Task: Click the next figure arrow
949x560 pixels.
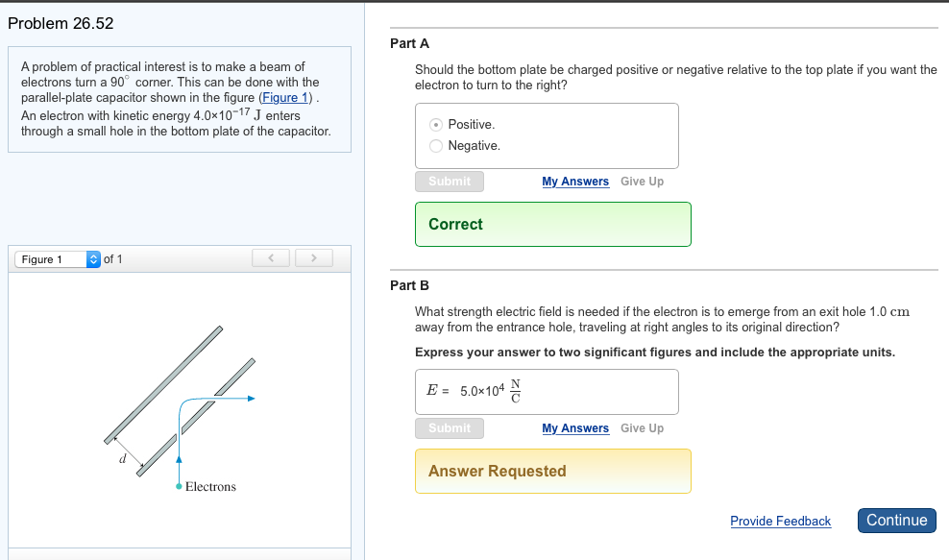Action: coord(313,257)
